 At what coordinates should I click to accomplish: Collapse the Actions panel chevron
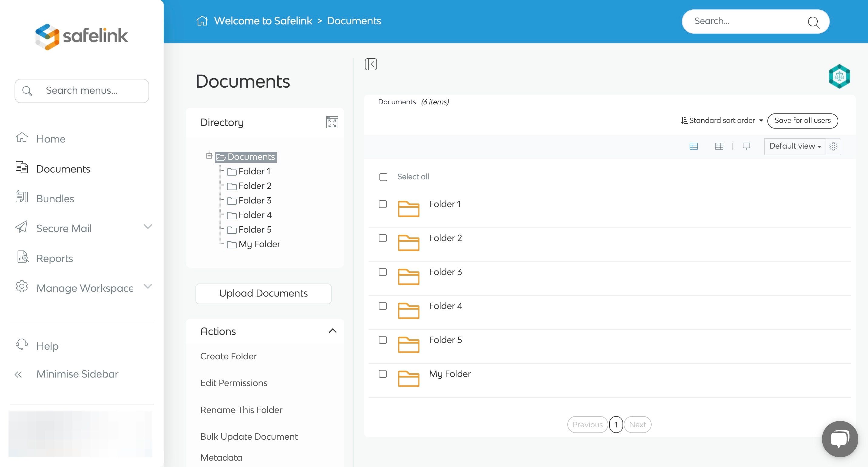(x=332, y=331)
